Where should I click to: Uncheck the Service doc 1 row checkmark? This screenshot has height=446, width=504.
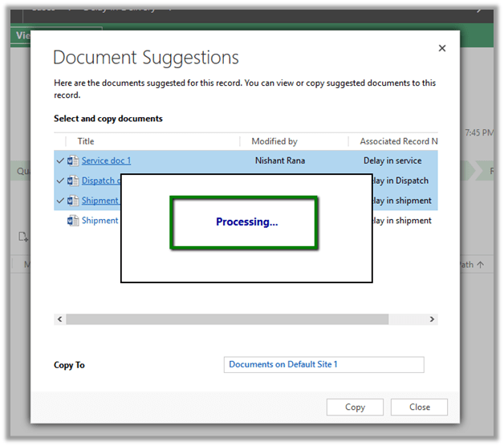click(x=60, y=160)
